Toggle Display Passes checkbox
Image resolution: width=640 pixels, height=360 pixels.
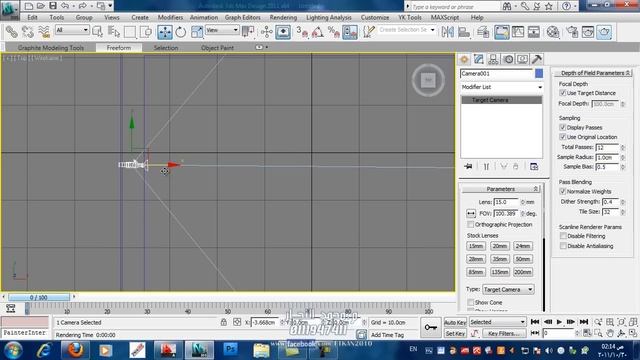[x=562, y=127]
